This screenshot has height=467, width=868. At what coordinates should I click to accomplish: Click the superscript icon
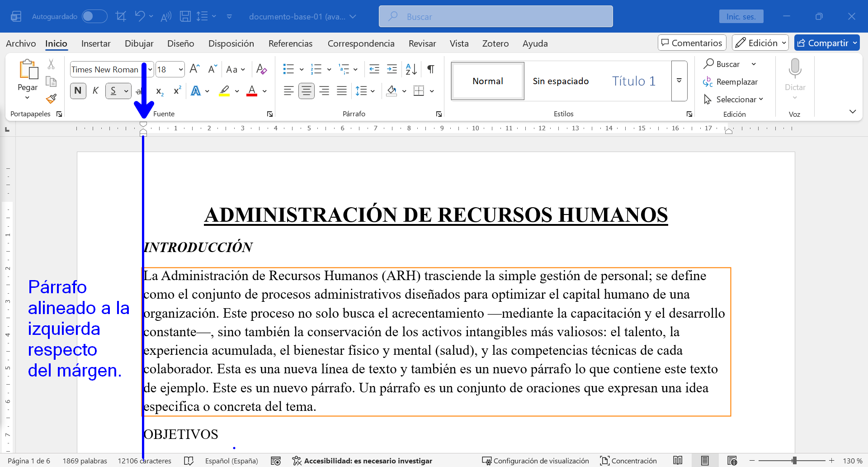[x=177, y=91]
